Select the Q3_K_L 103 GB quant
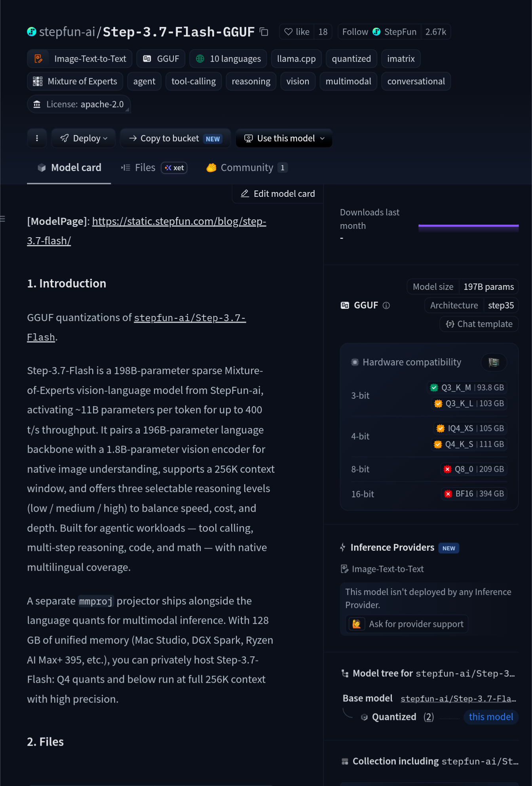Image resolution: width=532 pixels, height=786 pixels. coord(469,403)
